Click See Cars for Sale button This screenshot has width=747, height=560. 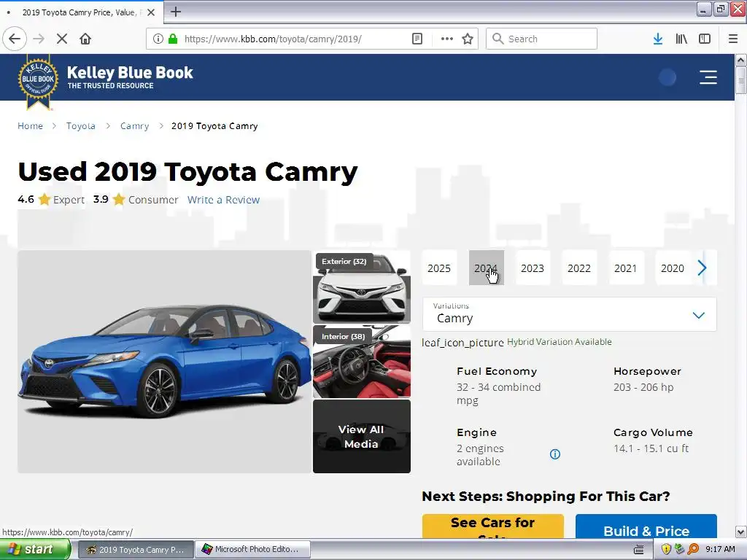click(492, 526)
